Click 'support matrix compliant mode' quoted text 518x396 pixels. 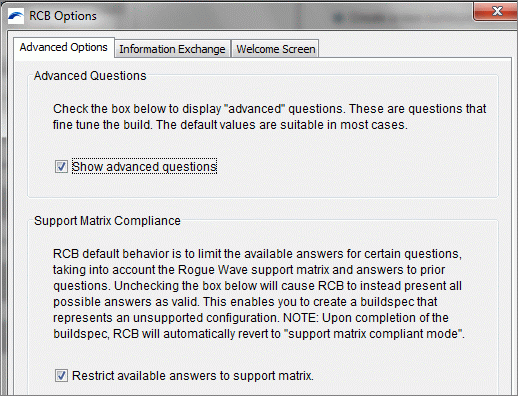(375, 334)
